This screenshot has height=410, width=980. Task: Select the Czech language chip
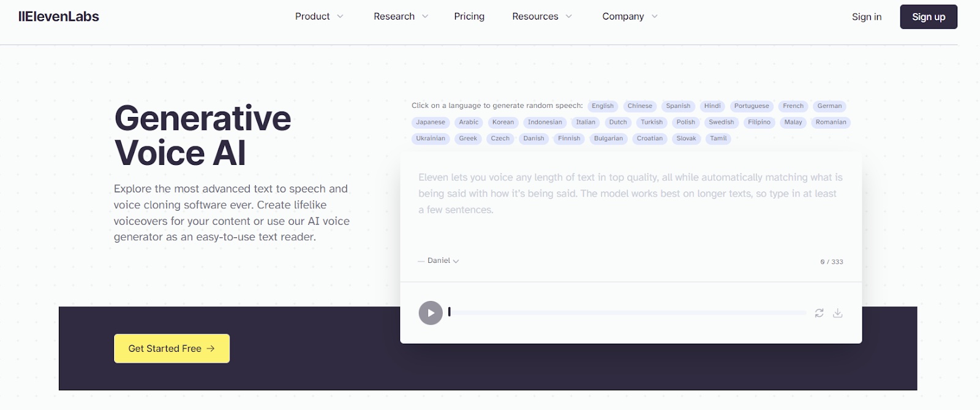(x=500, y=139)
